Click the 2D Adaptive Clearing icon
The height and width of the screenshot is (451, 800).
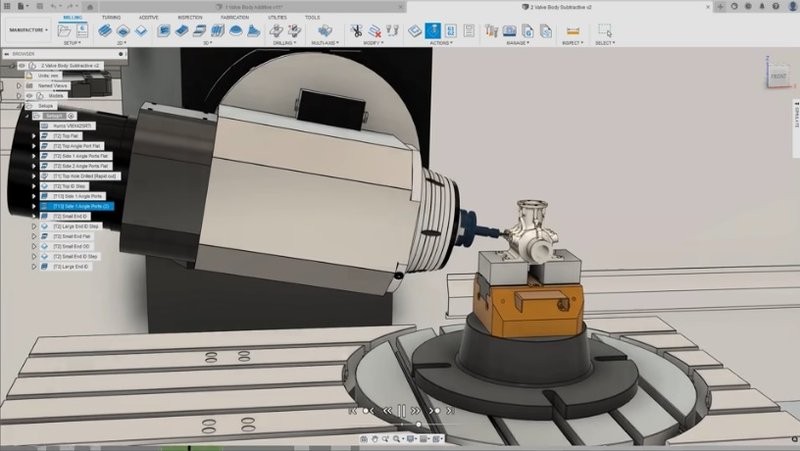point(106,31)
